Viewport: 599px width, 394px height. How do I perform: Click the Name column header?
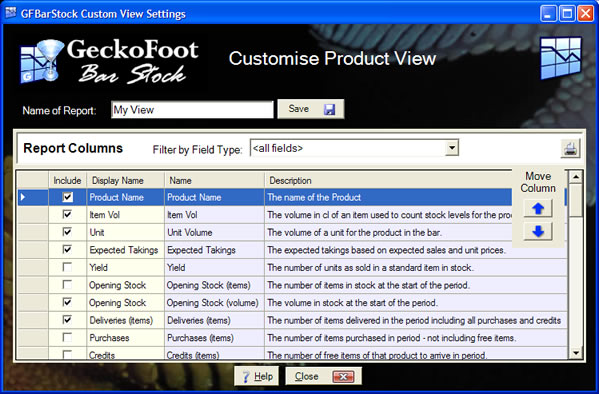click(x=214, y=180)
